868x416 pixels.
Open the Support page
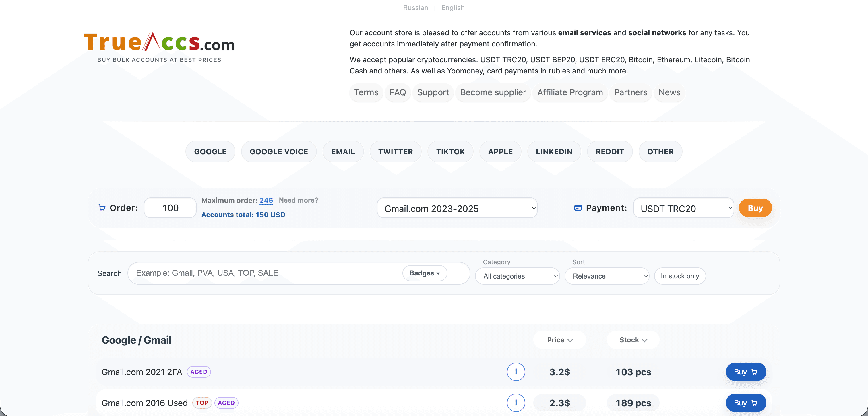(433, 92)
